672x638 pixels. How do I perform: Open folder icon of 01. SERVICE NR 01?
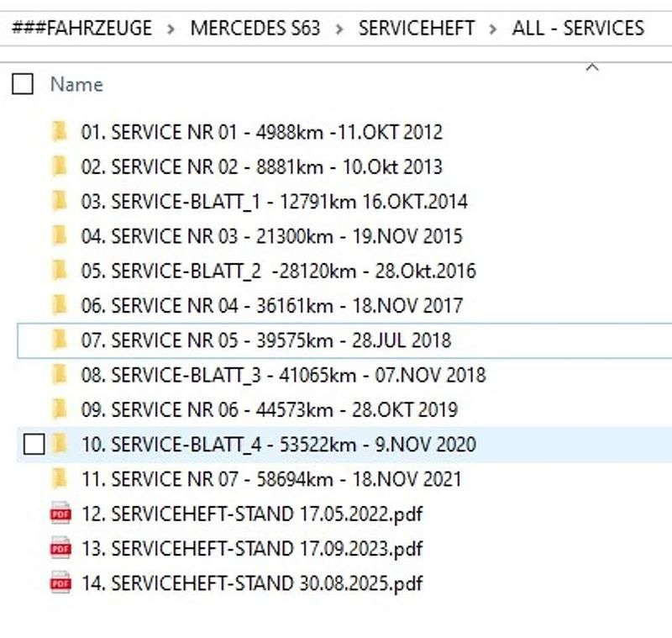pyautogui.click(x=60, y=131)
